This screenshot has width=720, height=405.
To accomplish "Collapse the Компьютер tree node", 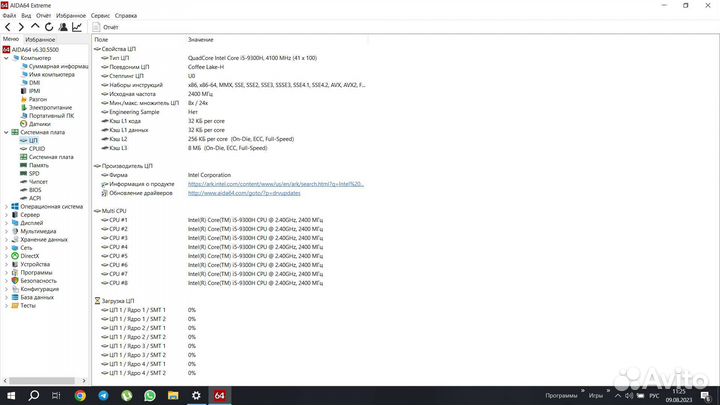I will pyautogui.click(x=6, y=58).
